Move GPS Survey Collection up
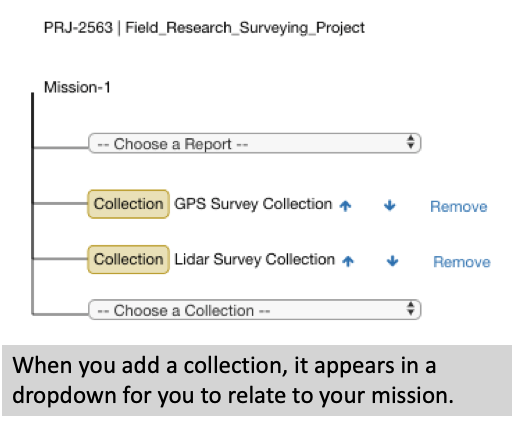 (x=345, y=206)
